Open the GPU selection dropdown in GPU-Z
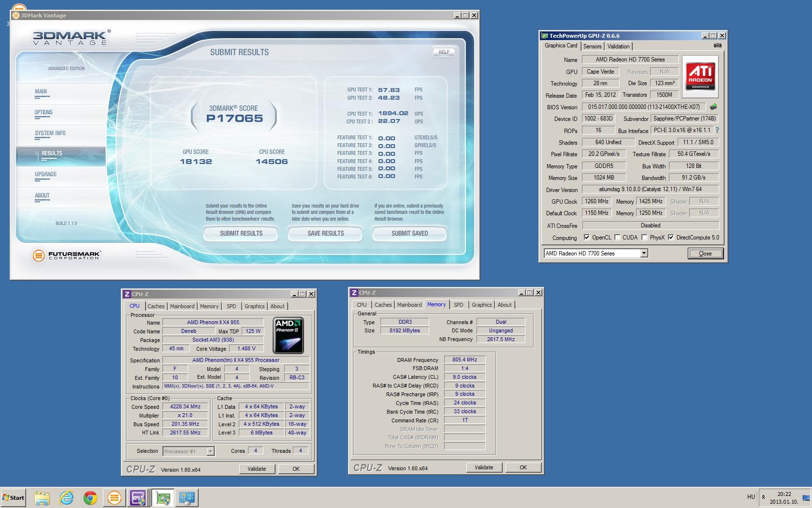The width and height of the screenshot is (812, 508). pos(643,253)
